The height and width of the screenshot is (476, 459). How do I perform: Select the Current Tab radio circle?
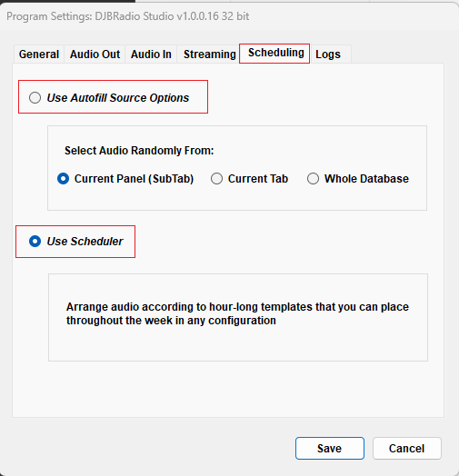pyautogui.click(x=216, y=178)
